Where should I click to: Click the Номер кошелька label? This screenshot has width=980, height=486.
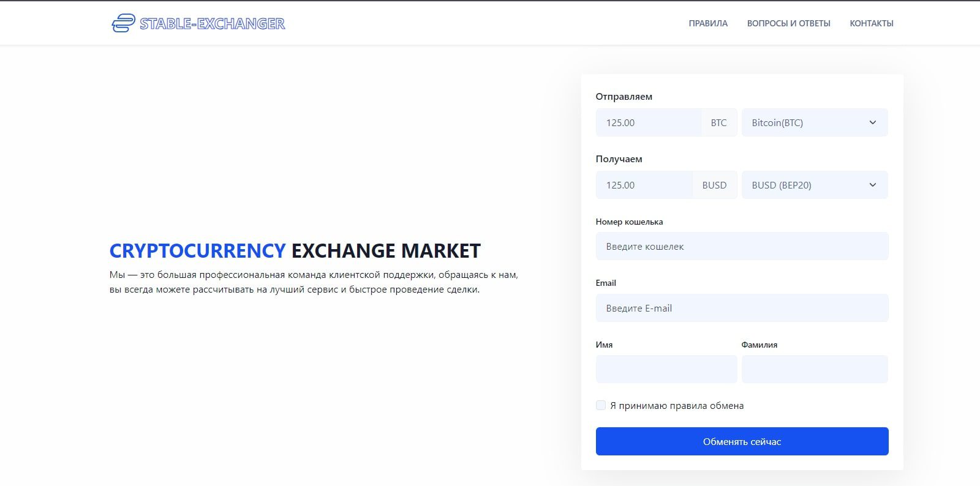pyautogui.click(x=629, y=222)
